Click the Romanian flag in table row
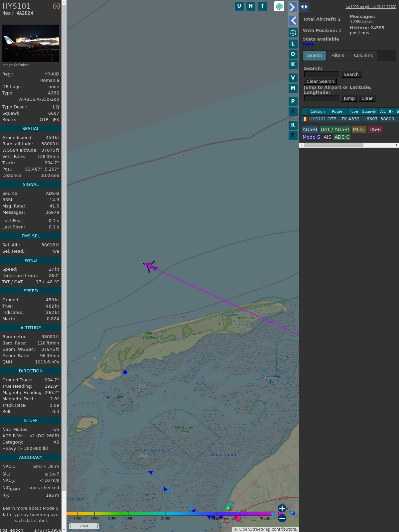Screen dimensions: 399x532 click(305, 119)
